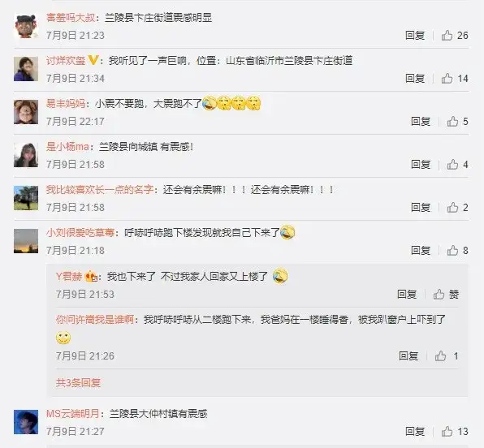Click thumbs-up on comment with 14 likes
Image resolution: width=484 pixels, height=448 pixels.
(x=455, y=79)
